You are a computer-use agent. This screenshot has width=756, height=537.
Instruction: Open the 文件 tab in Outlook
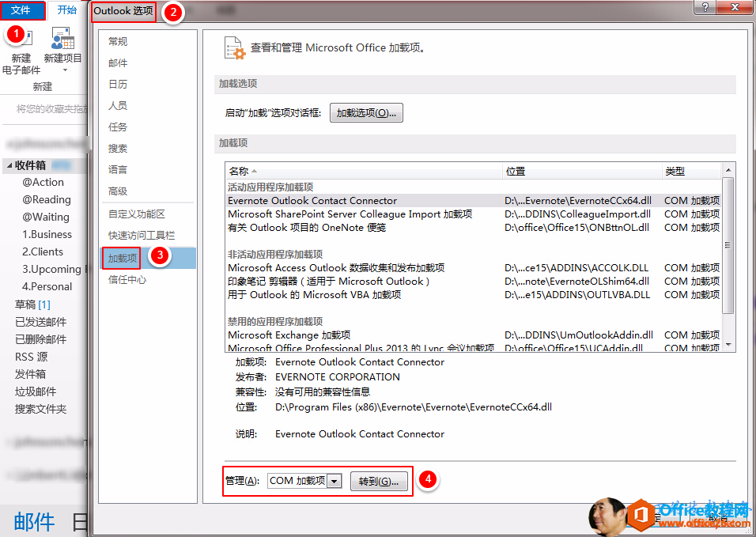(23, 10)
